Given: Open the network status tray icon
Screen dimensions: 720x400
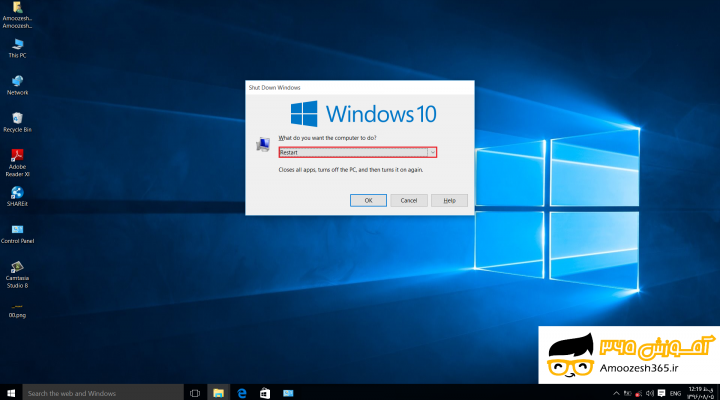Looking at the screenshot, I should (x=638, y=393).
